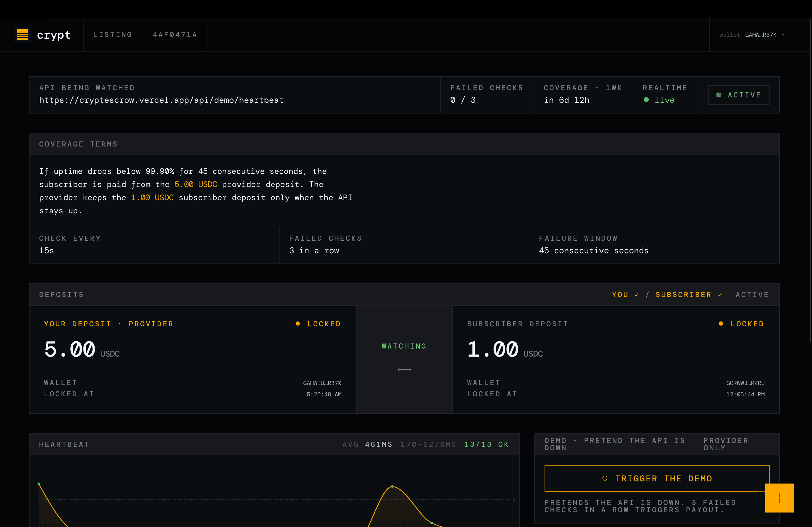Click the 170-1276MS range stat
The height and width of the screenshot is (527, 812).
coord(428,444)
